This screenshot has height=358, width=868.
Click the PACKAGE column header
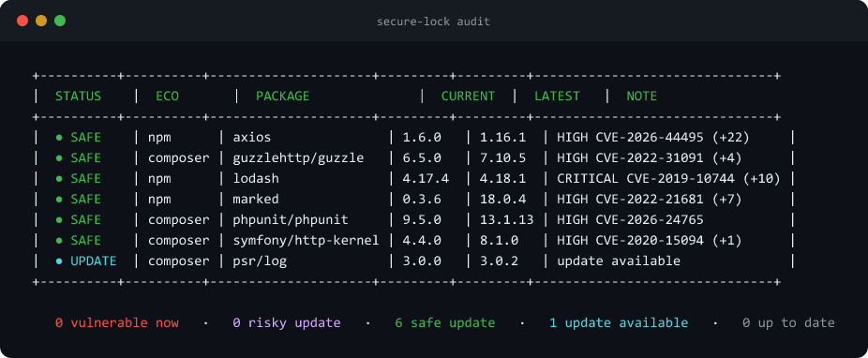coord(282,97)
